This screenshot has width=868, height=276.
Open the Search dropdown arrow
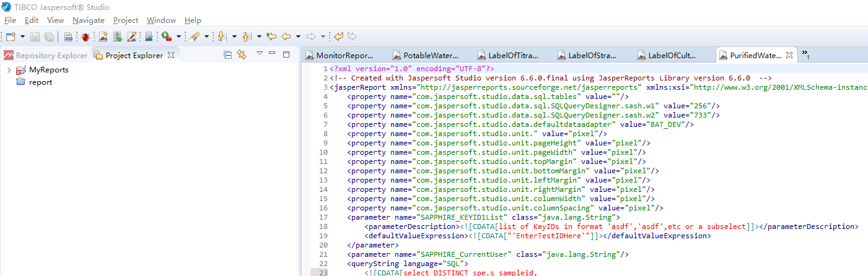[206, 37]
